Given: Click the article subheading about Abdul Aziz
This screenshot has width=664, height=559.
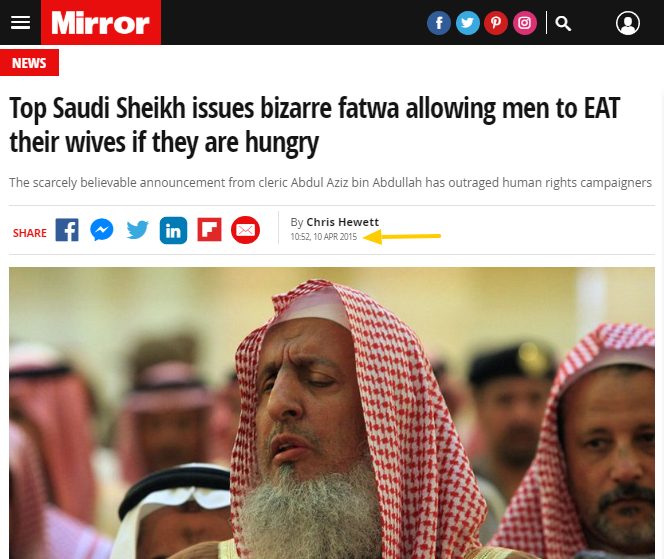Looking at the screenshot, I should coord(330,183).
